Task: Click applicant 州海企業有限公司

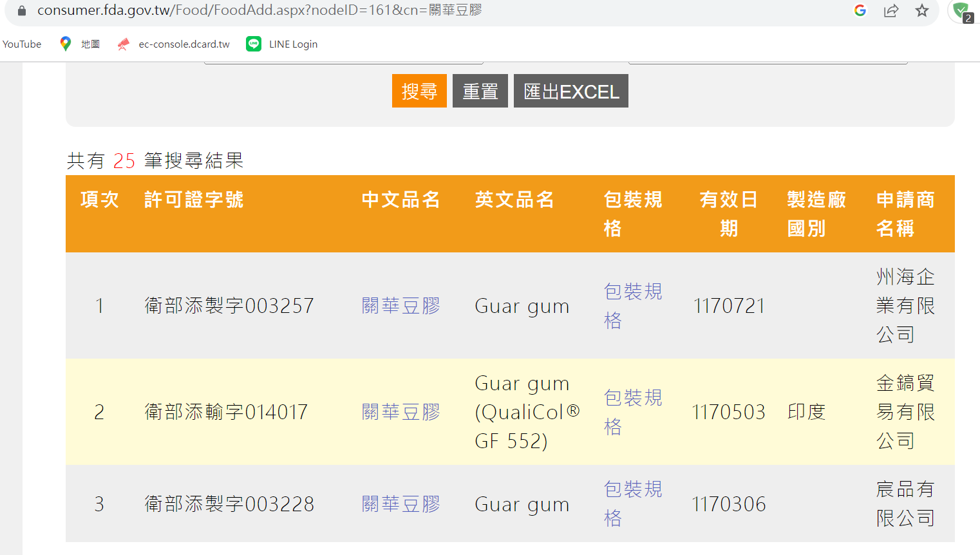Action: 905,306
